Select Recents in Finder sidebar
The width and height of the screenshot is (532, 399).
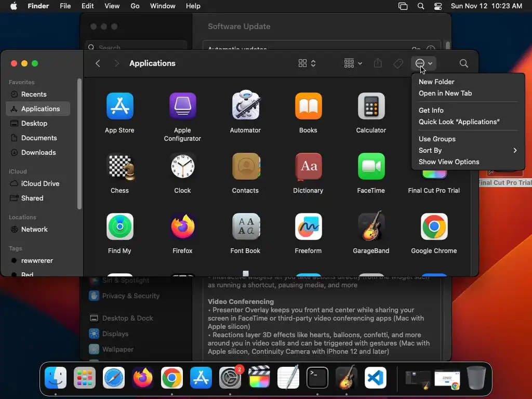[38, 95]
